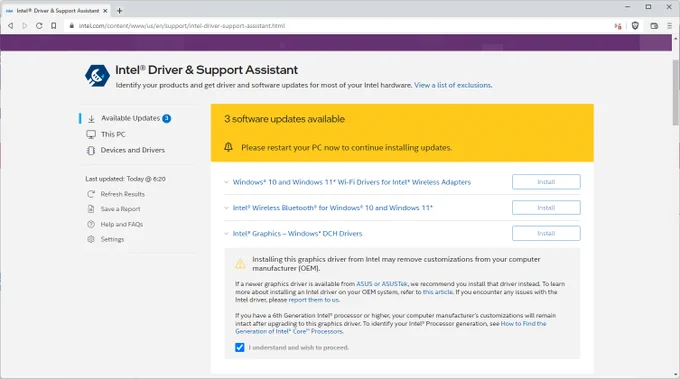Install the Intel Graphics DCH Drivers update
The height and width of the screenshot is (379, 680).
click(x=546, y=233)
